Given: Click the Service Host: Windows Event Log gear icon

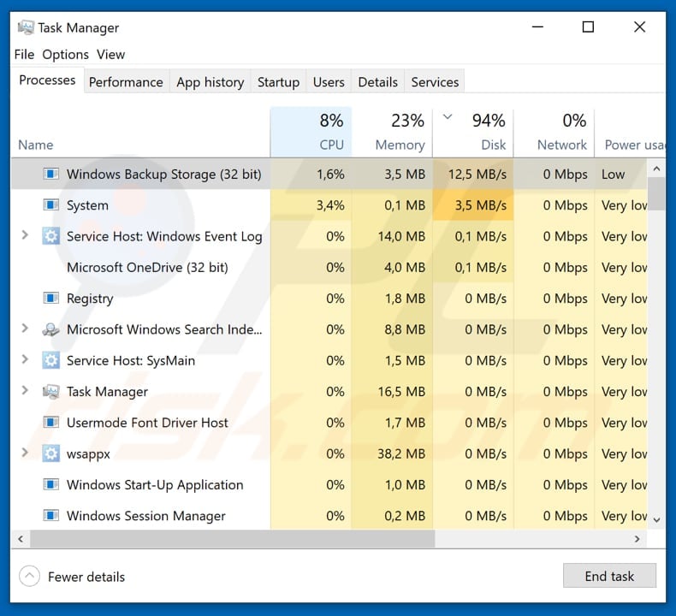Looking at the screenshot, I should point(50,236).
